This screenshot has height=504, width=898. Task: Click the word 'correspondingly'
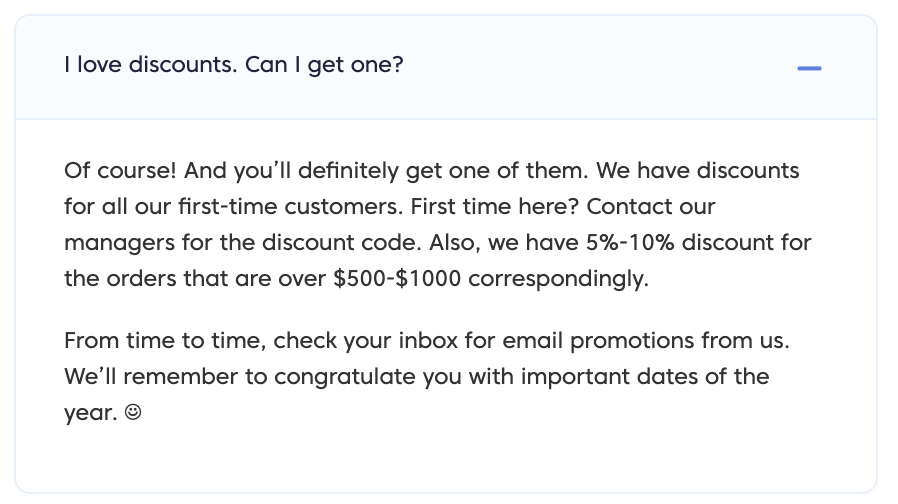pyautogui.click(x=556, y=280)
